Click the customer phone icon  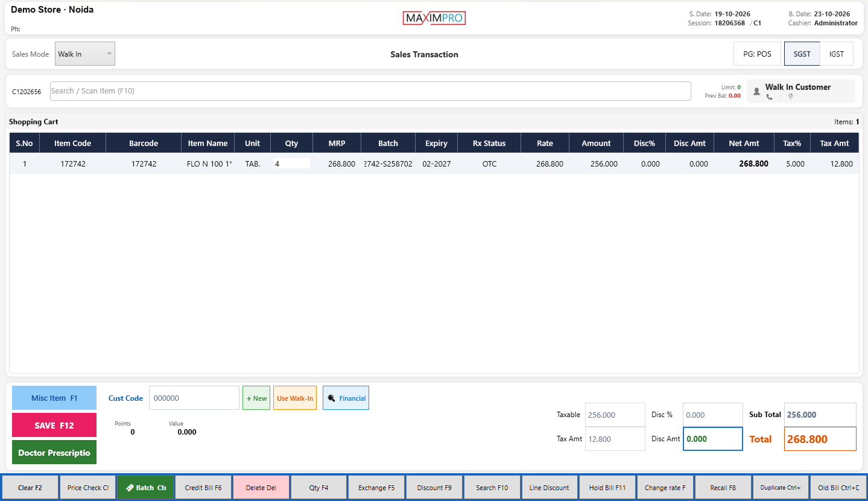[769, 97]
